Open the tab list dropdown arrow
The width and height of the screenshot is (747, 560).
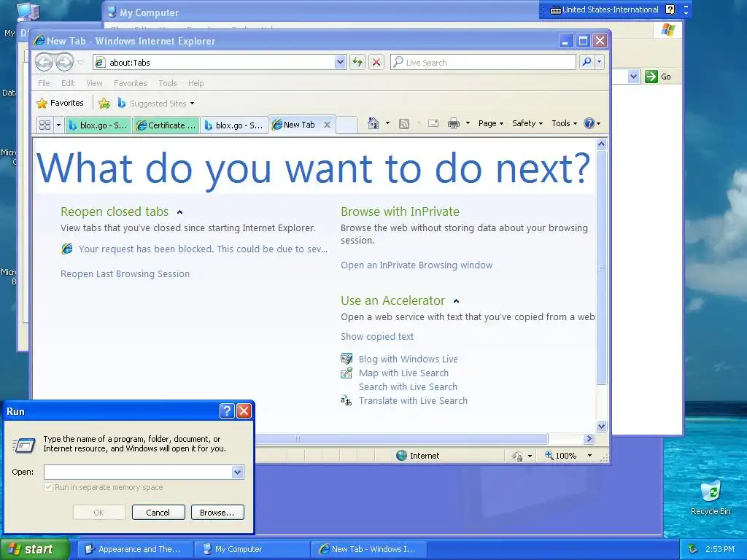(x=58, y=125)
